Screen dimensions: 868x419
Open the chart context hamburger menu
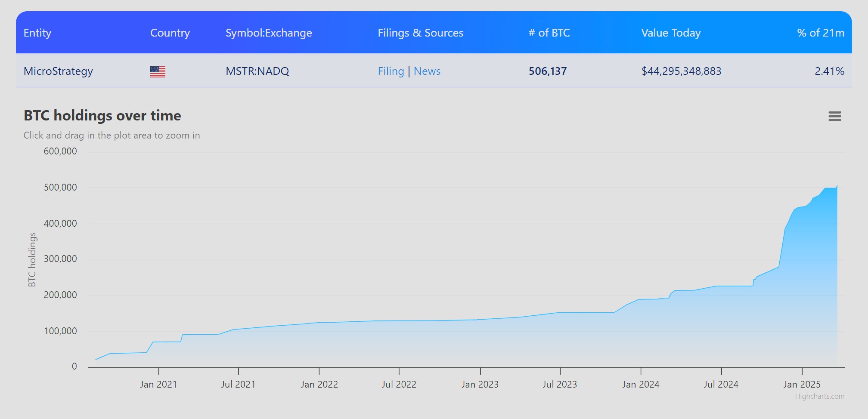(834, 116)
